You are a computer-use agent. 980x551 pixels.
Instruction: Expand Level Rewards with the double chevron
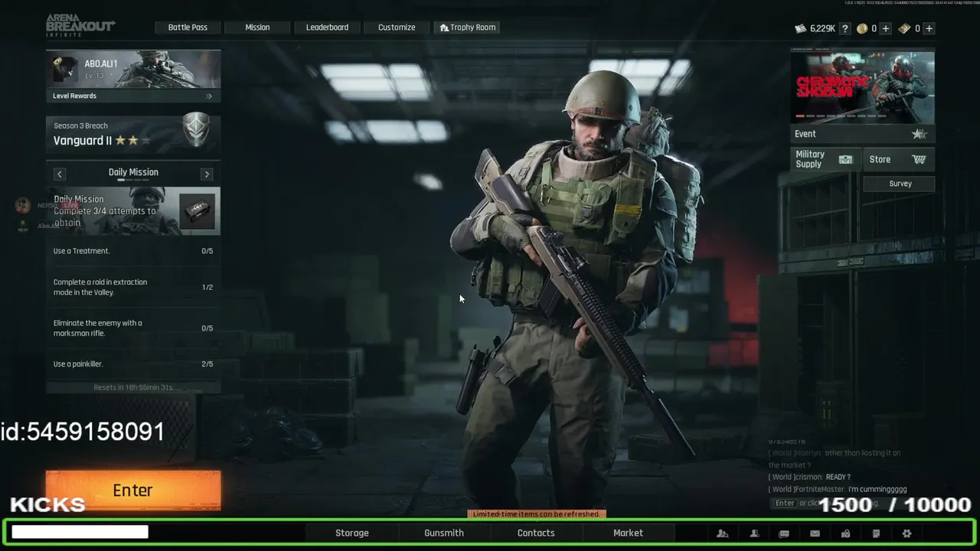(209, 96)
